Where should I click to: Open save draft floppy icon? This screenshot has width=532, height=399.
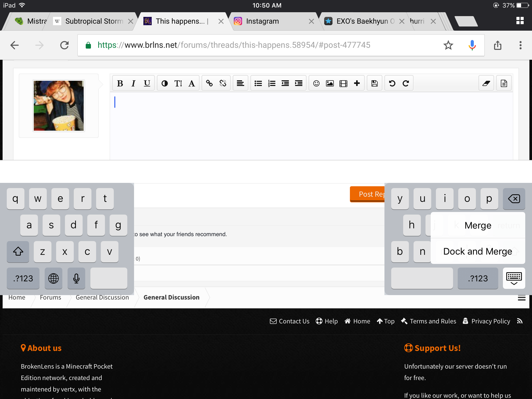(x=375, y=83)
